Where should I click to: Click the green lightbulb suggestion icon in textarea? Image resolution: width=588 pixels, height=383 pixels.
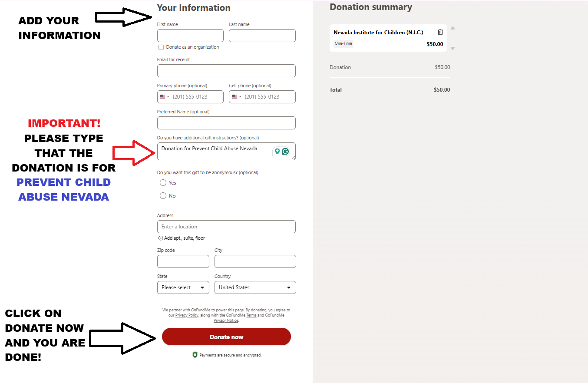coord(277,151)
